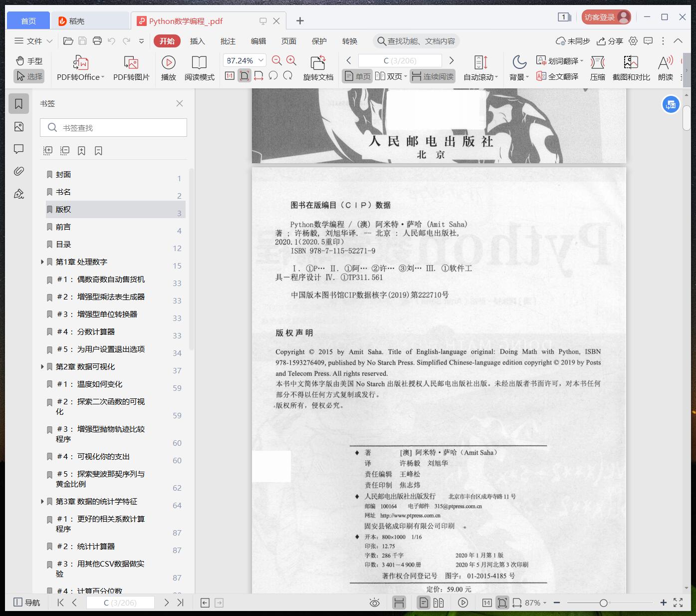
Task: Open 自动滚动 auto scroll dropdown
Action: (480, 68)
